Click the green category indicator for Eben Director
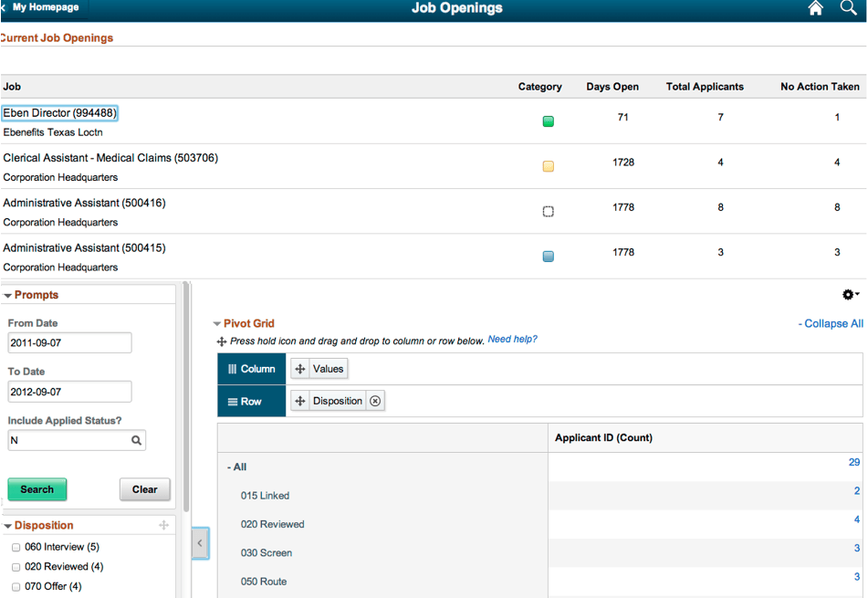This screenshot has height=598, width=868. (x=548, y=121)
